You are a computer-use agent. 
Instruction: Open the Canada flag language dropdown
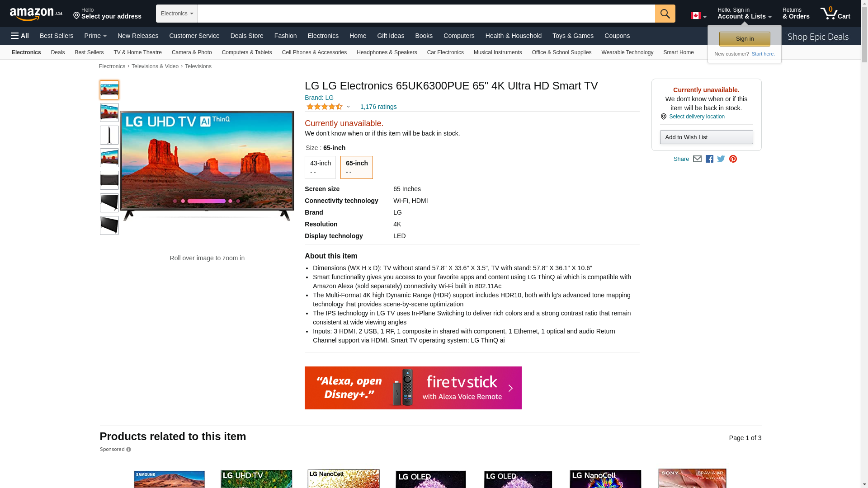(x=698, y=16)
